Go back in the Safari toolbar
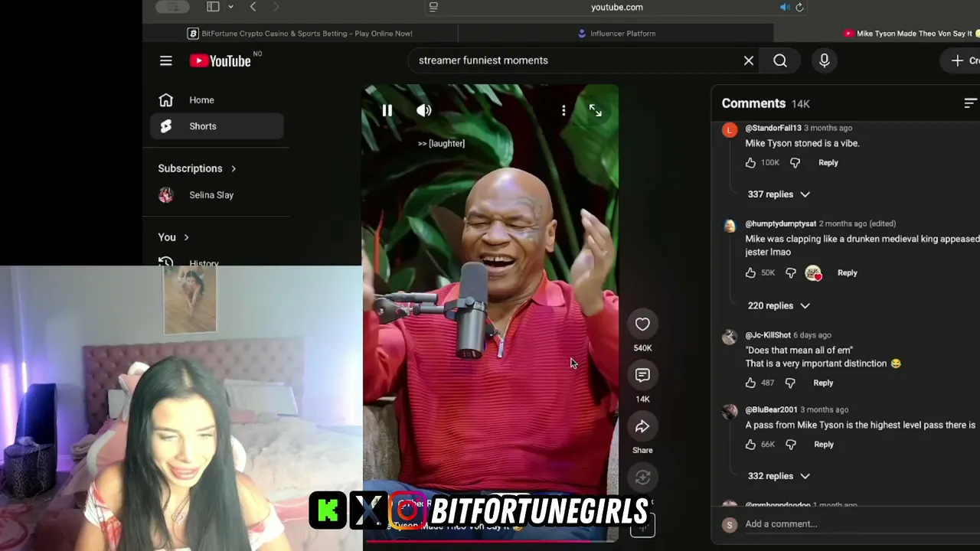Viewport: 980px width, 551px height. (x=253, y=7)
